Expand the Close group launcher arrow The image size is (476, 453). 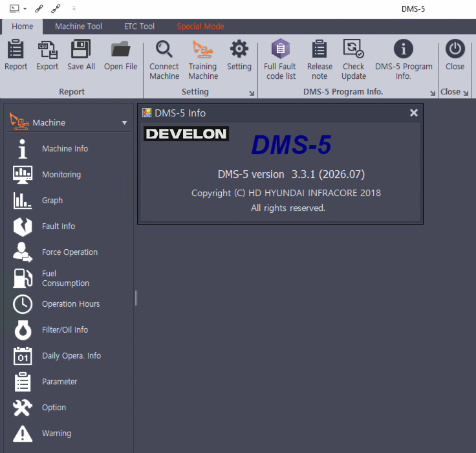click(466, 93)
